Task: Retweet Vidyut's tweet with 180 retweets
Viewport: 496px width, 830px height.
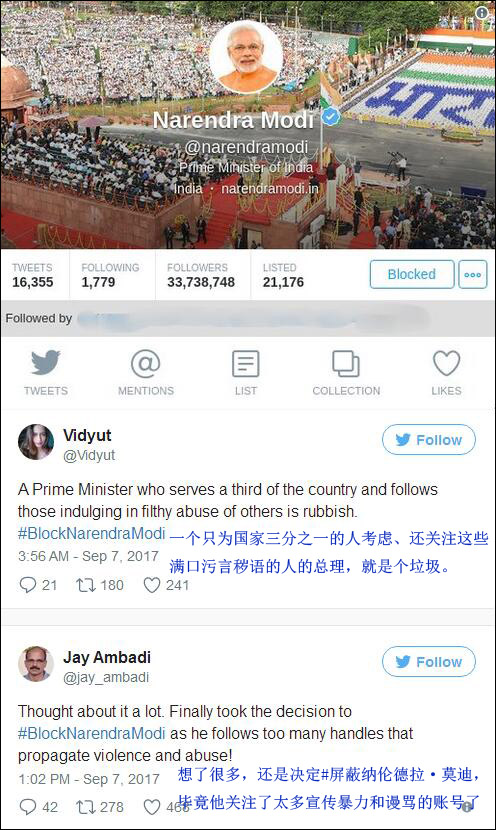Action: coord(85,585)
